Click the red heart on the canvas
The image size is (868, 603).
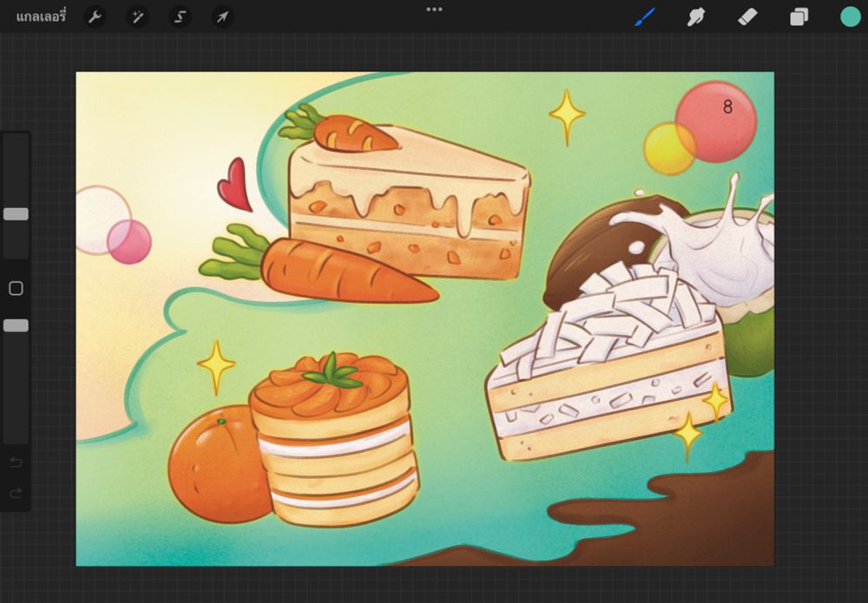click(234, 185)
